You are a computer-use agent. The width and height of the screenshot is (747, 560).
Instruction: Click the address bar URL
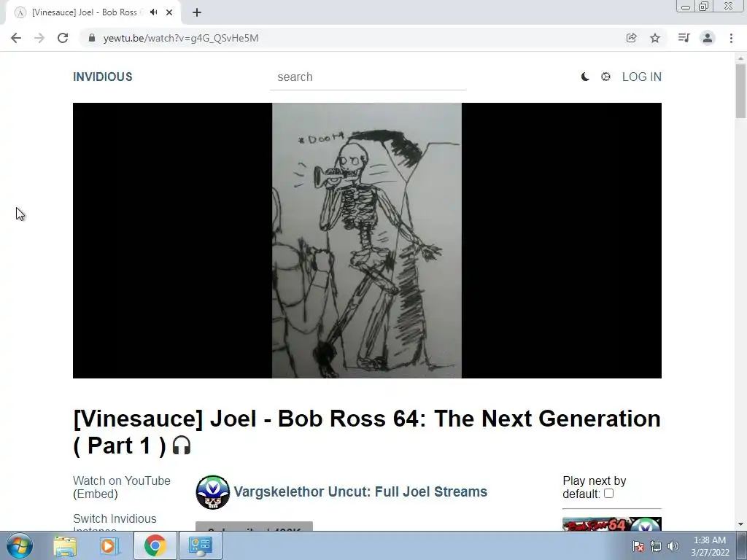coord(181,38)
